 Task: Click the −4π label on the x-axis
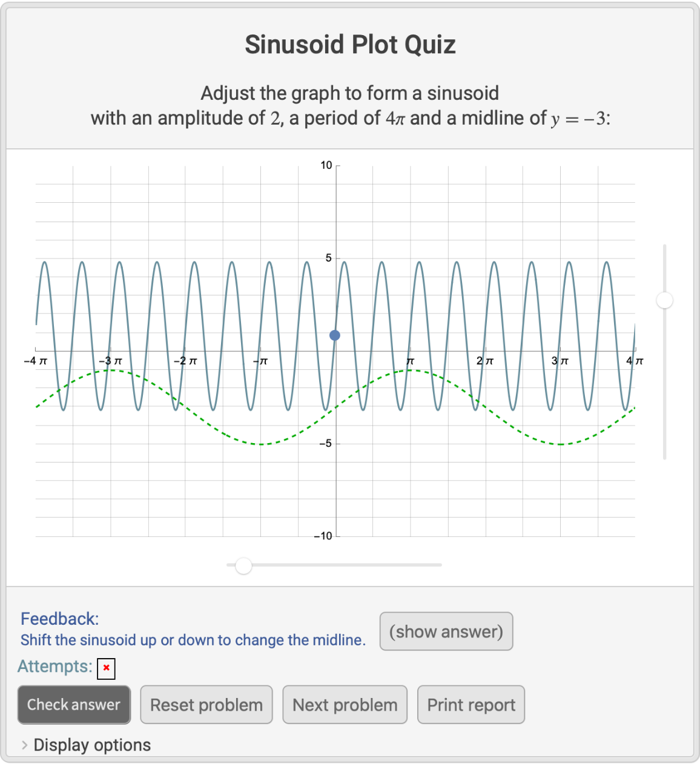[x=35, y=361]
